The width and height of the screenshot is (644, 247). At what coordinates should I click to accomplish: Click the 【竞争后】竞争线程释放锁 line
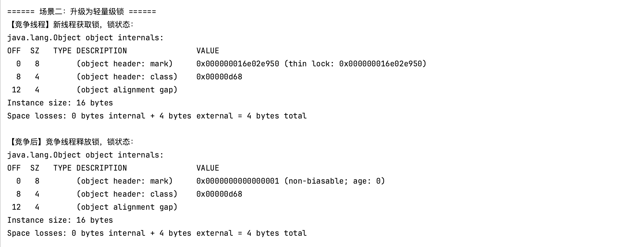[71, 142]
